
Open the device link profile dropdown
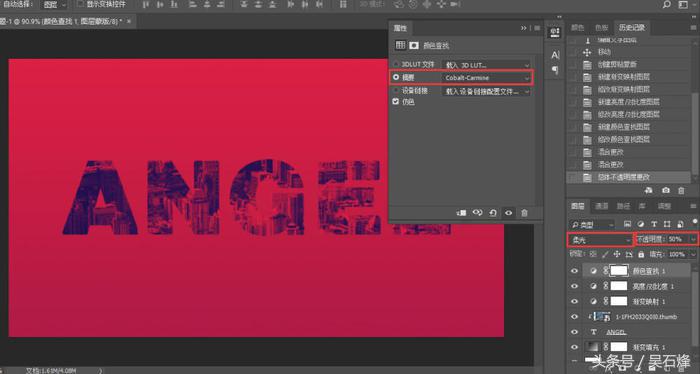(486, 91)
